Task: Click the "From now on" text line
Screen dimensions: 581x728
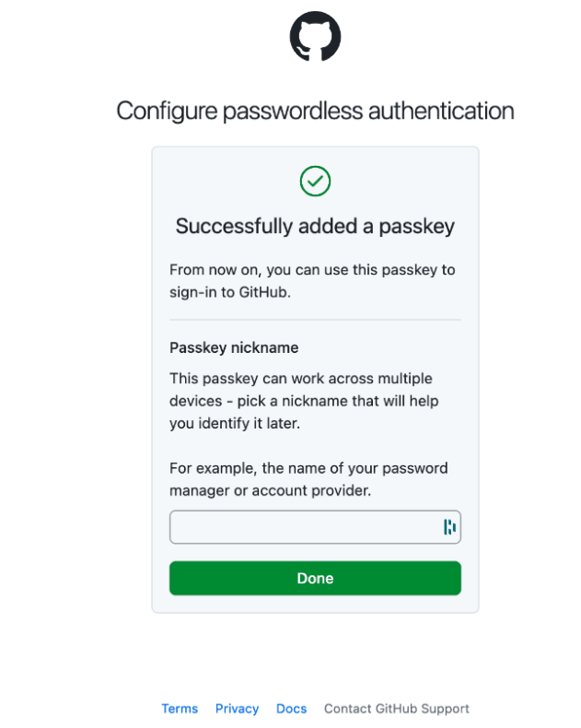Action: [312, 270]
